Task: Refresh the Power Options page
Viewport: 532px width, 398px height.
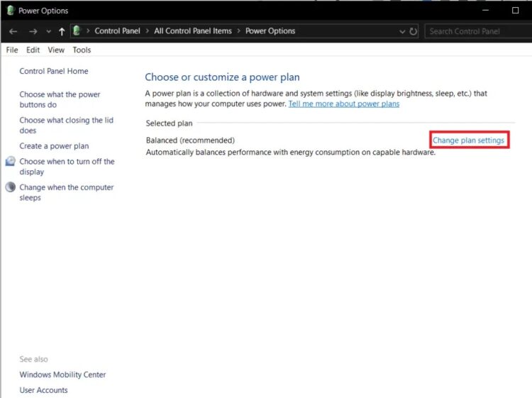Action: [x=414, y=31]
